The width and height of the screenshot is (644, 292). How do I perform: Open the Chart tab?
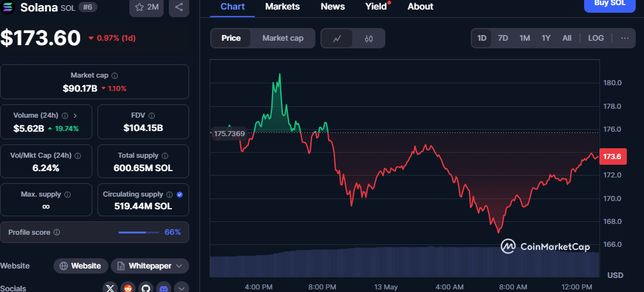click(x=233, y=6)
